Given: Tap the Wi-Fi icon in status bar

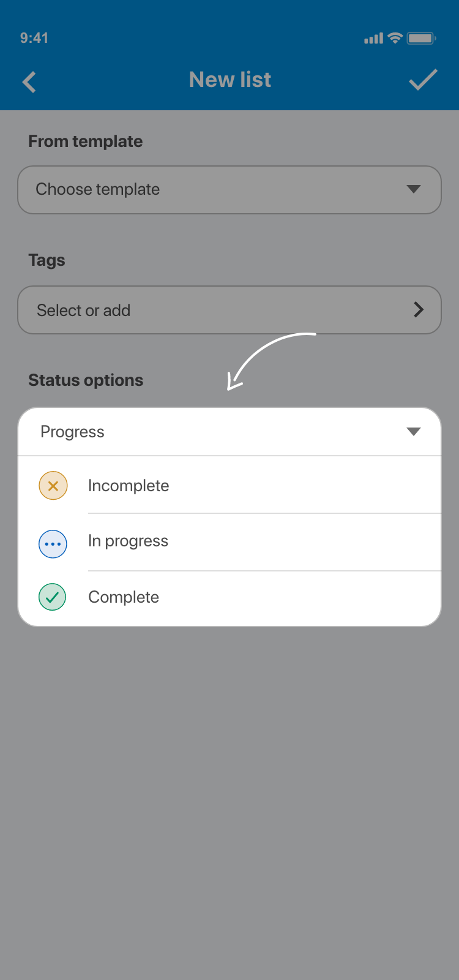Looking at the screenshot, I should click(x=395, y=38).
